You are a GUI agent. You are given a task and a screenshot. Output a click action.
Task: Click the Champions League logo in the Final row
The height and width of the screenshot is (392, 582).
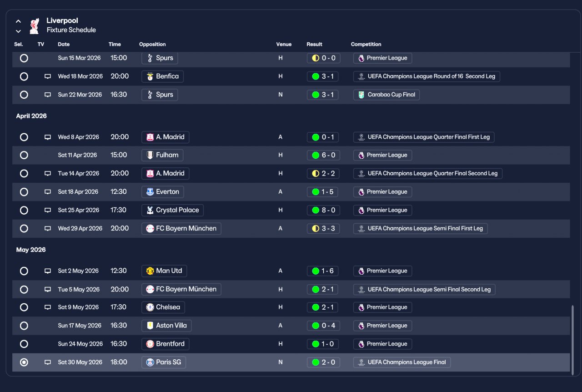(361, 362)
